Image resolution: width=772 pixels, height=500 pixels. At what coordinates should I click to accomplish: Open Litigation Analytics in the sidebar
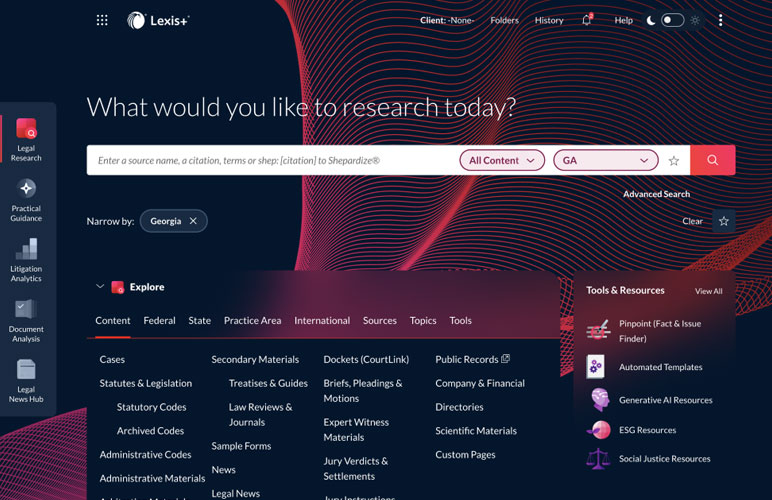pyautogui.click(x=26, y=260)
